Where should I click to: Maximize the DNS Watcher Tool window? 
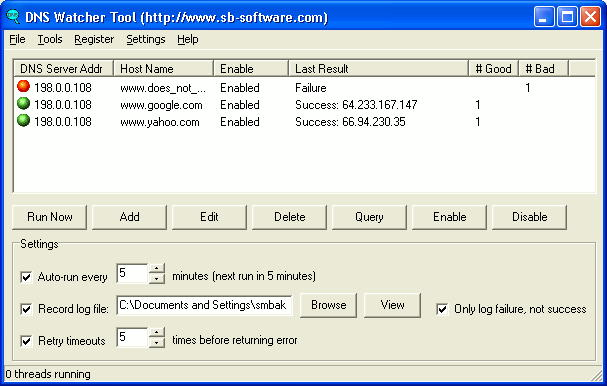click(567, 17)
